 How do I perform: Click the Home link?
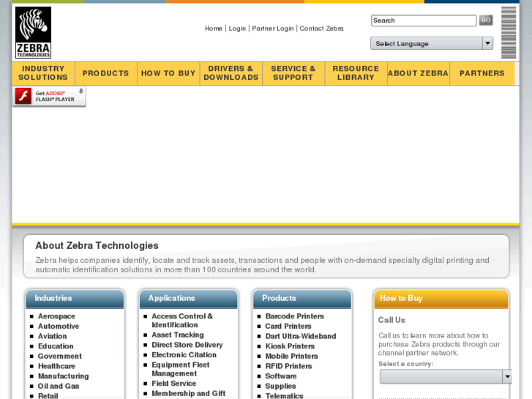pyautogui.click(x=214, y=29)
